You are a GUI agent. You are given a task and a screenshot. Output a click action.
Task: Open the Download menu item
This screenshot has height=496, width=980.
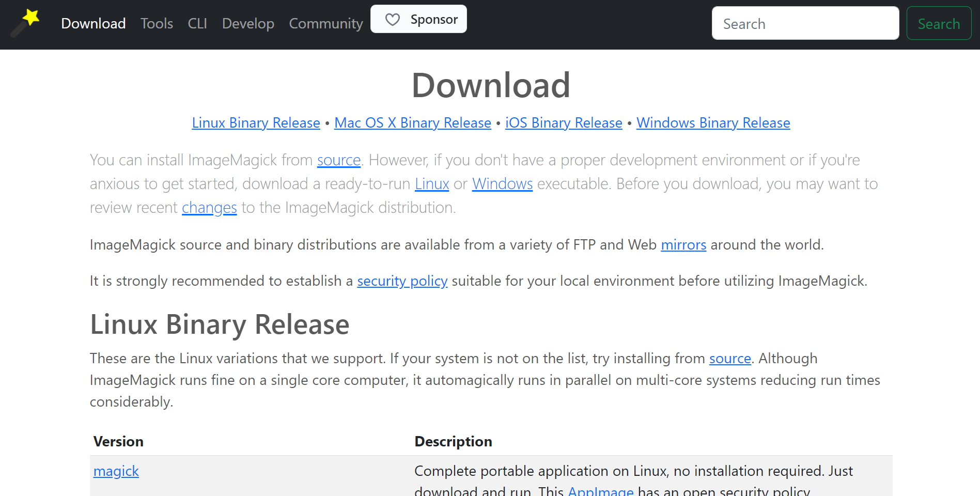coord(93,24)
